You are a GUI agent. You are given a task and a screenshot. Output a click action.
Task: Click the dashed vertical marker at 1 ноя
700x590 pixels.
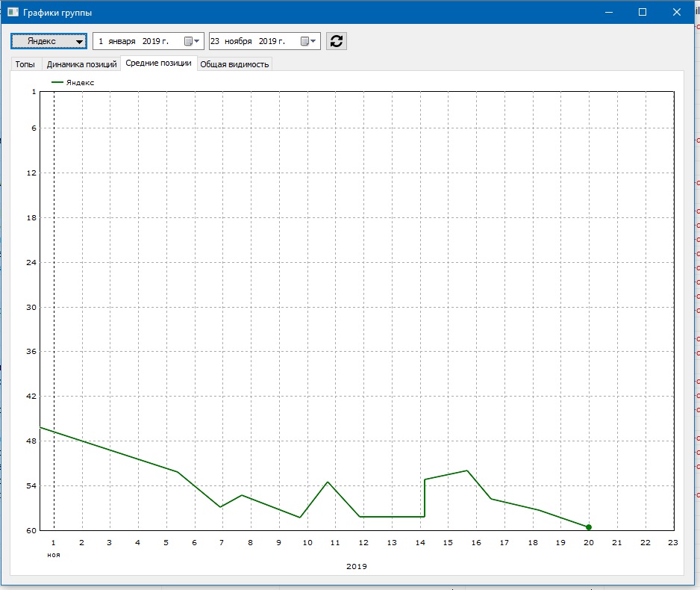54,299
